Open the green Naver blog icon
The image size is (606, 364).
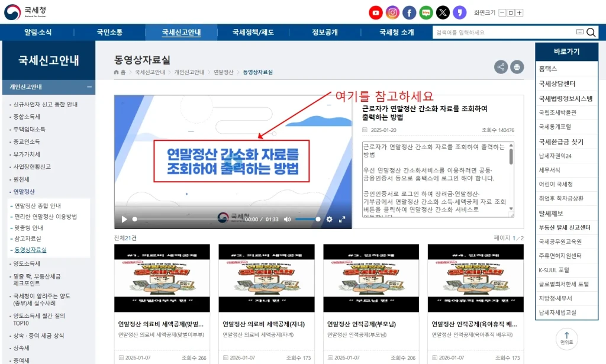click(426, 12)
